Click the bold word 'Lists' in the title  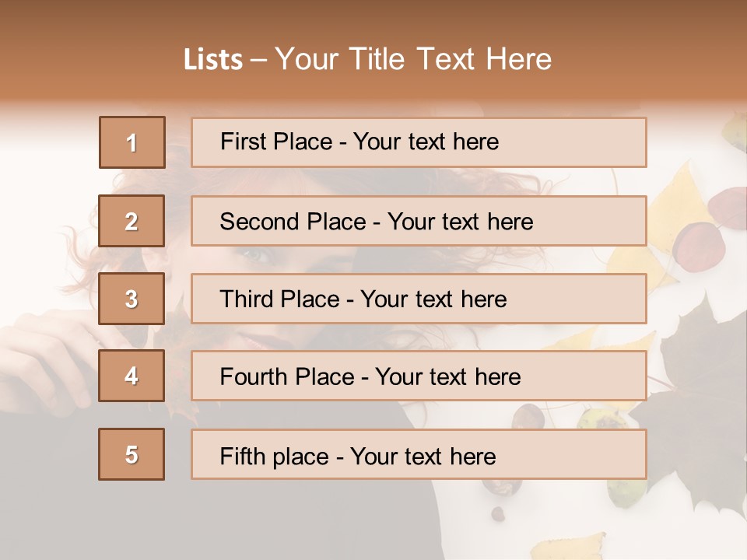(213, 60)
